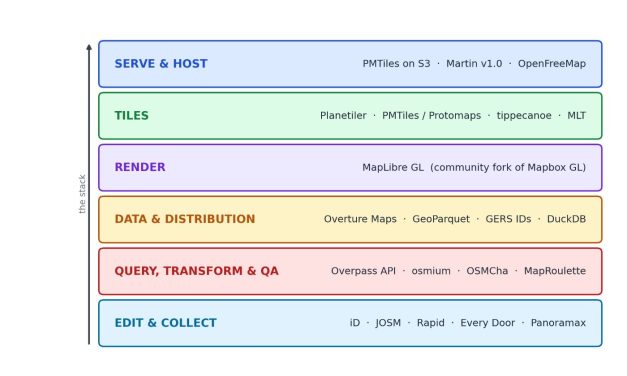This screenshot has height=376, width=627.
Task: Click the text 'DuckDB'
Action: tap(566, 219)
